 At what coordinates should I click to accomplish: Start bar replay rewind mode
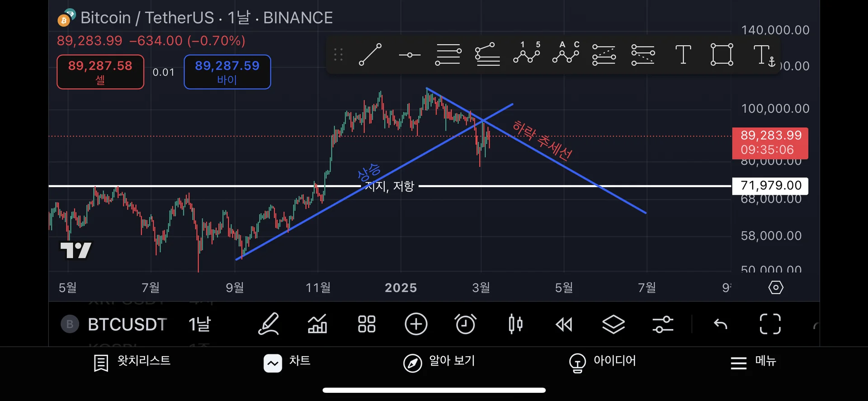coord(564,324)
